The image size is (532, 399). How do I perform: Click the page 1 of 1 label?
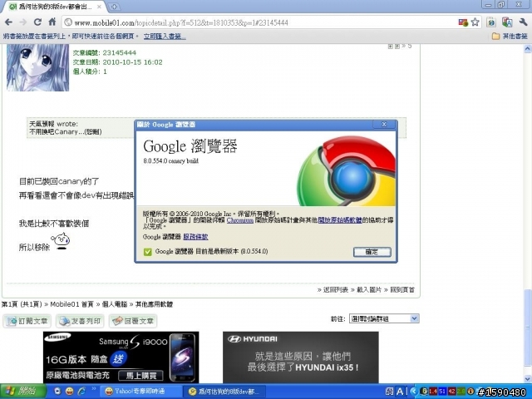point(22,304)
